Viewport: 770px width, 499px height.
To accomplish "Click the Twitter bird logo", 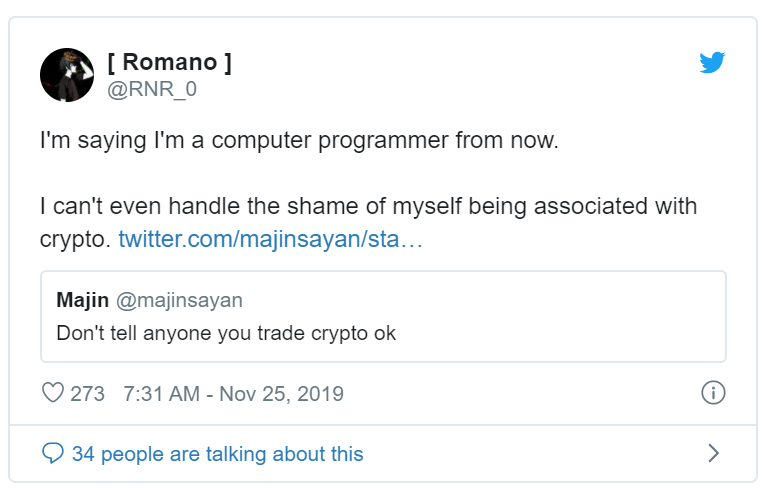I will pos(712,62).
